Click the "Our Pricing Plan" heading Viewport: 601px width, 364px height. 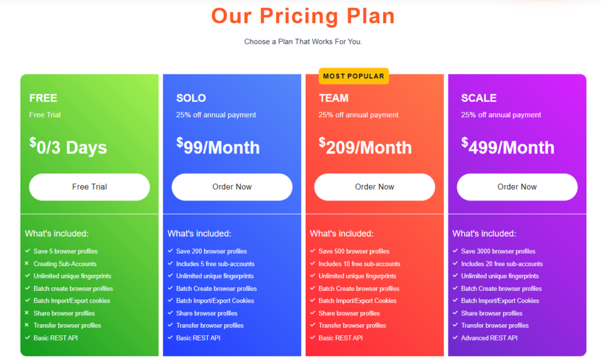click(303, 16)
